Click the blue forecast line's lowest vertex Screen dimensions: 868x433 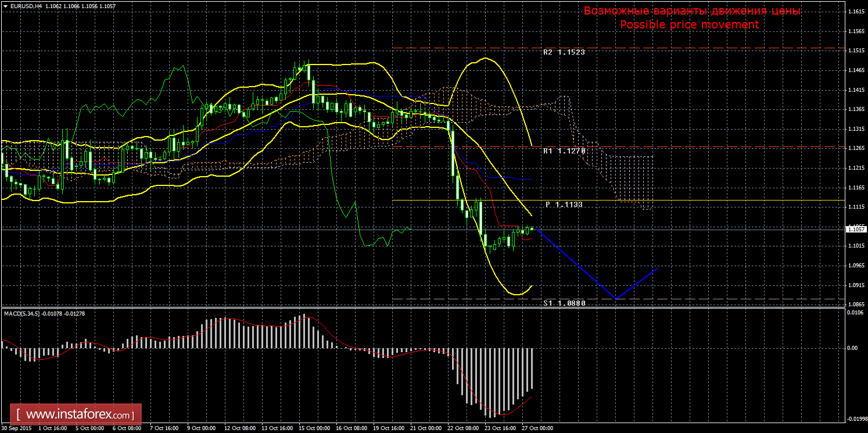[x=616, y=298]
